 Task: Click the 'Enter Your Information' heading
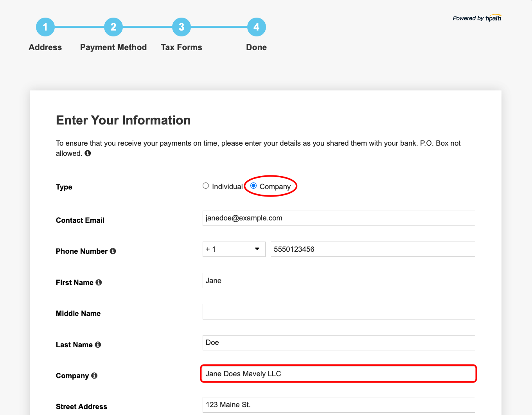123,120
